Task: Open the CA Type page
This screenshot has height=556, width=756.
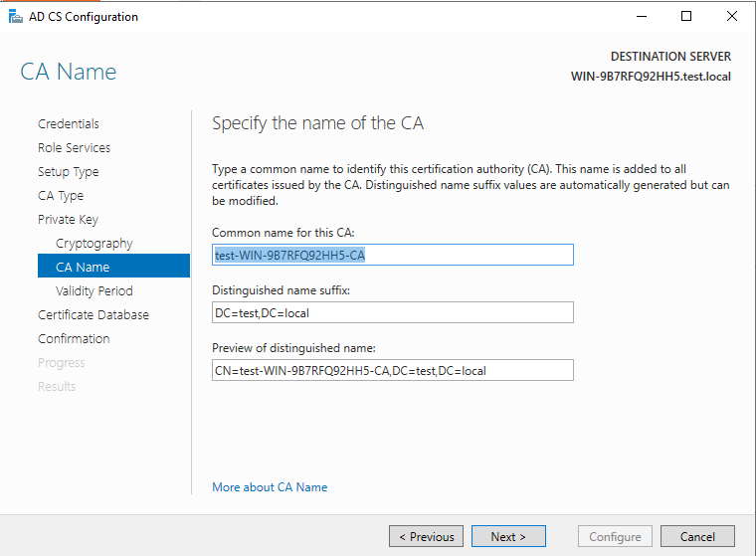Action: pos(61,196)
